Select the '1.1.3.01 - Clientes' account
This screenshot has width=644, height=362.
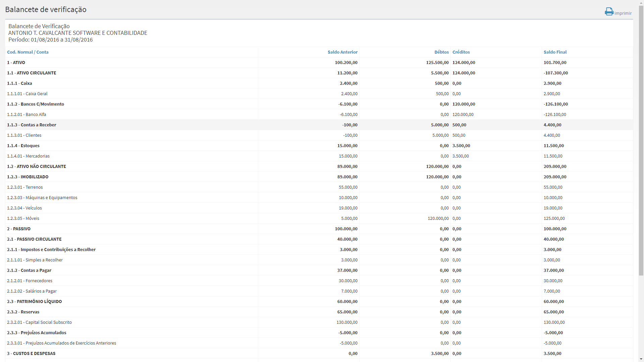click(x=319, y=135)
